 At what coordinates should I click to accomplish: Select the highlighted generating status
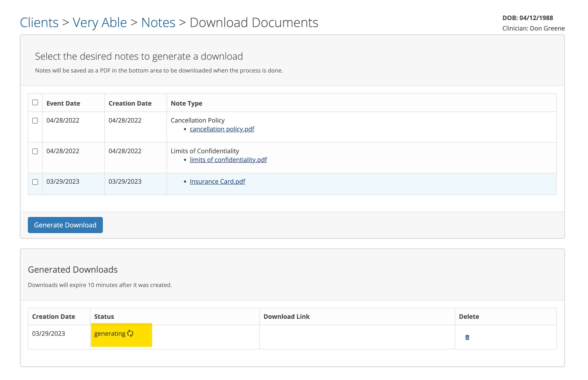point(110,334)
